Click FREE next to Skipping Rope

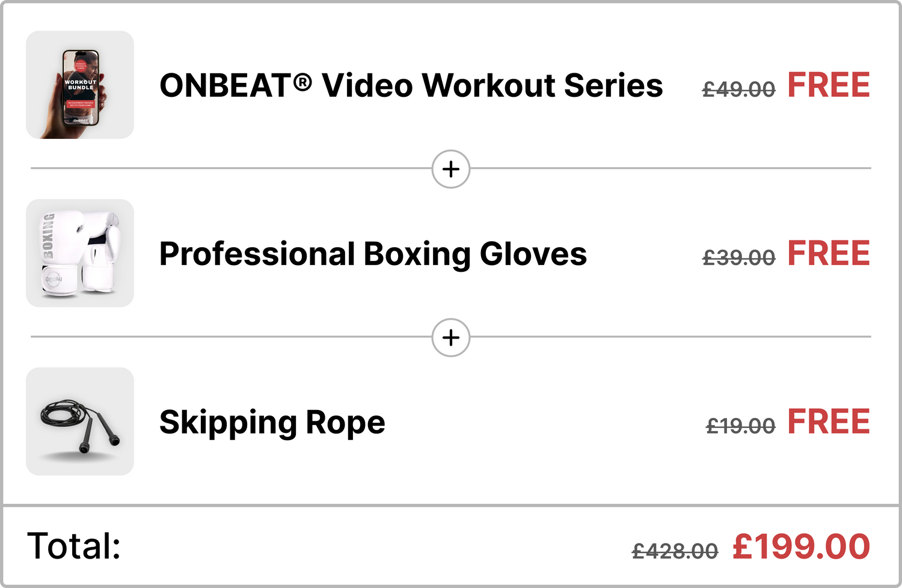coord(828,421)
